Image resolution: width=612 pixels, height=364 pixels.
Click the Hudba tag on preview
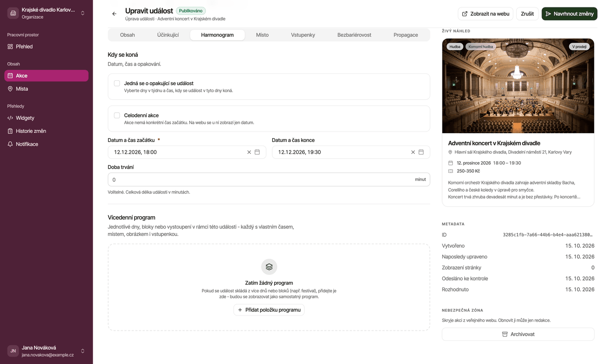(455, 46)
